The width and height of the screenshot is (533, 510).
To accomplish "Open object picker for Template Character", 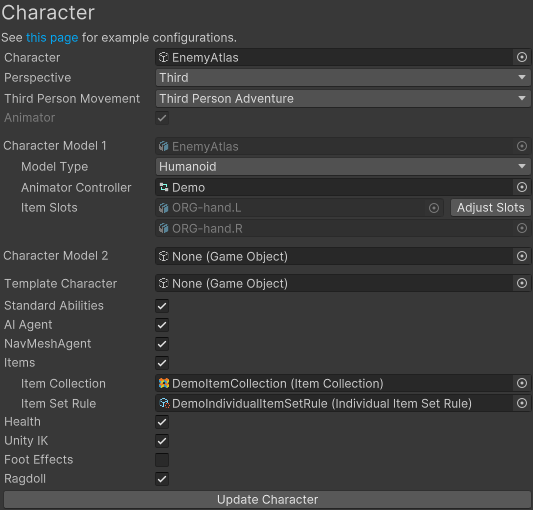I will tap(521, 283).
